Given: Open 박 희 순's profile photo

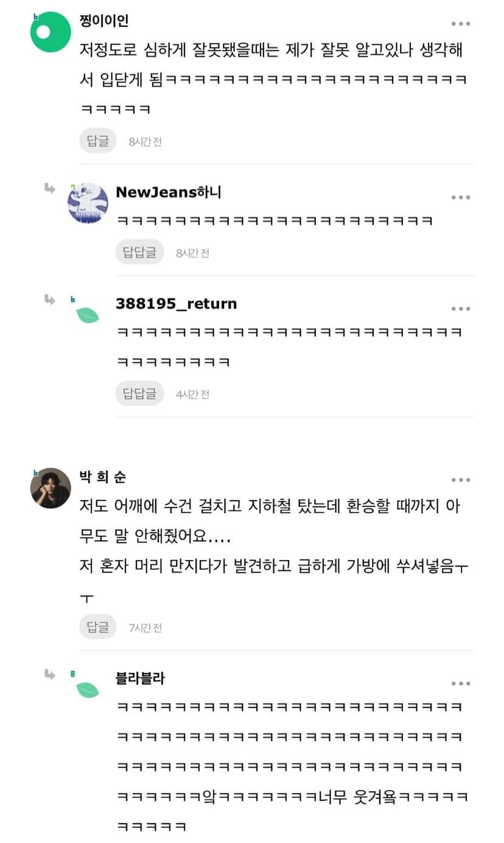Looking at the screenshot, I should click(51, 488).
